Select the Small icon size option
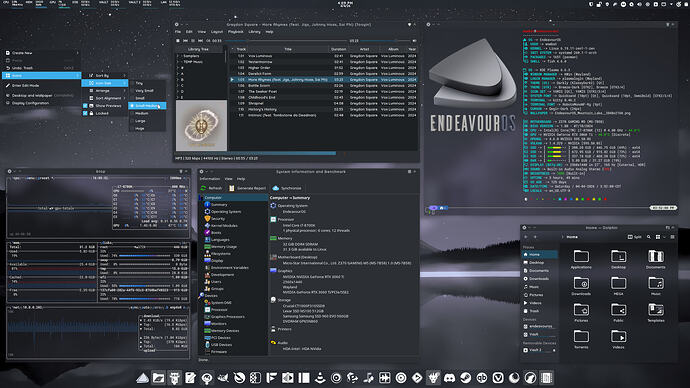 click(147, 98)
